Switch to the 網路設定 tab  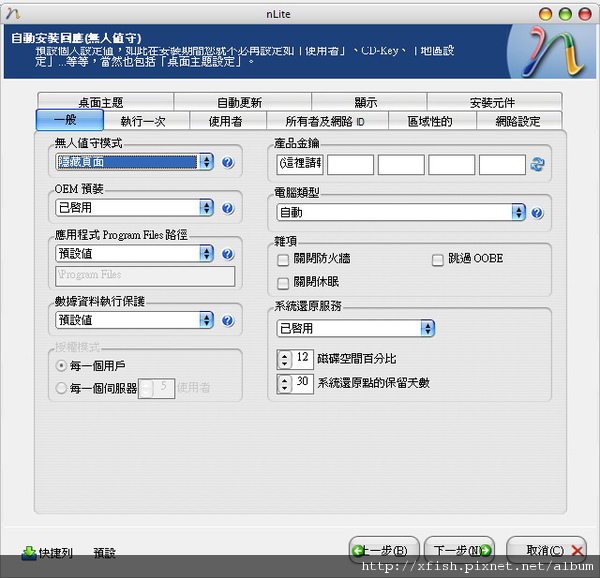pos(519,121)
